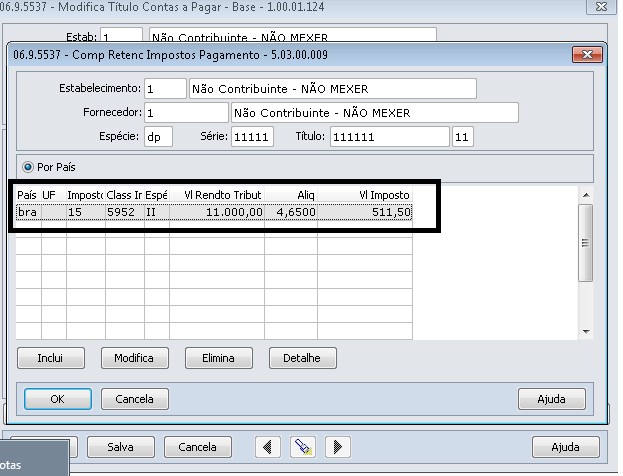Click the grid vertical scrollbar thumb
The image size is (623, 476).
point(586,243)
